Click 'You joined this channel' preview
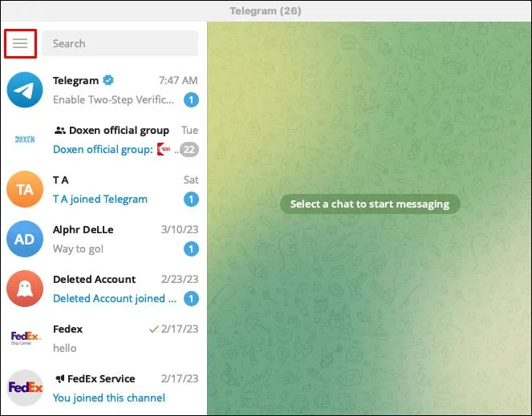 point(109,398)
